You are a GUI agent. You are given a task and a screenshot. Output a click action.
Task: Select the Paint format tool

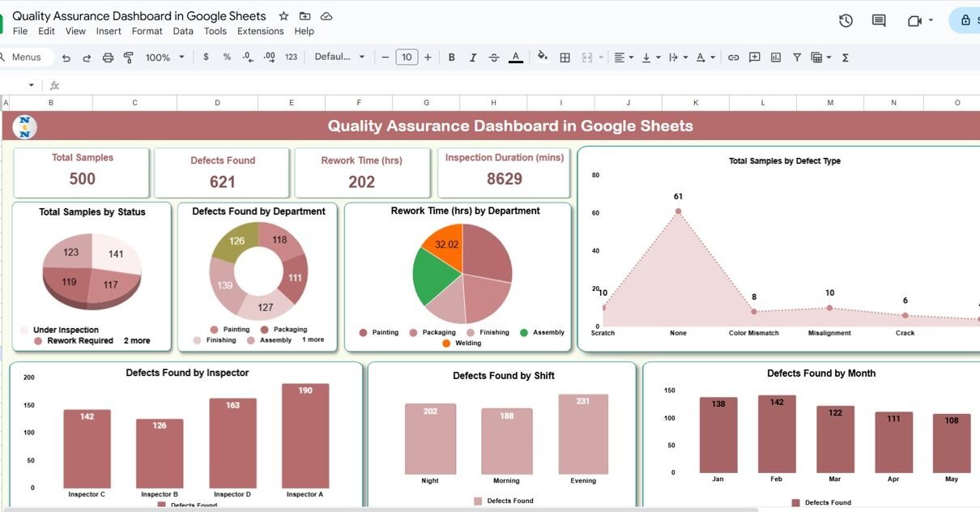coord(128,58)
